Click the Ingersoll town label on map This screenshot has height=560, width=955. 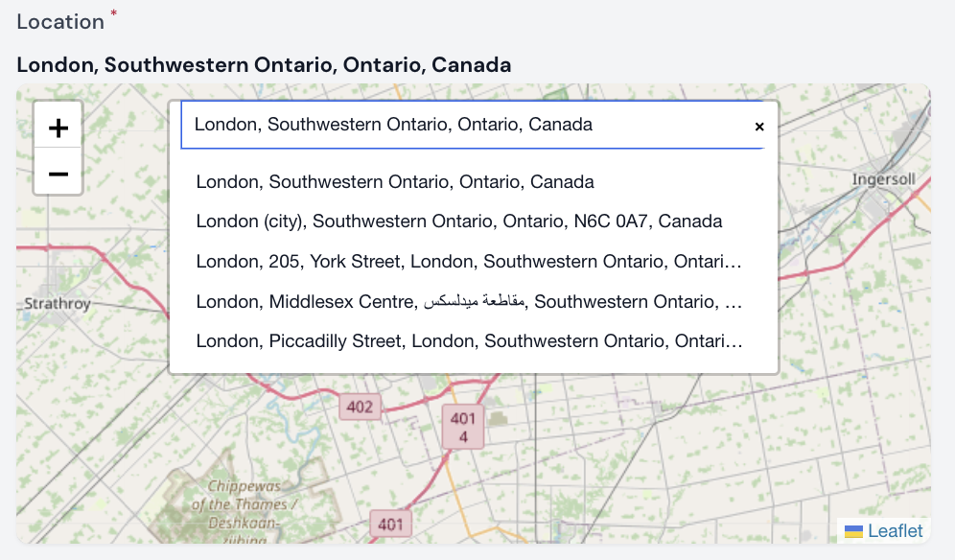(x=883, y=179)
